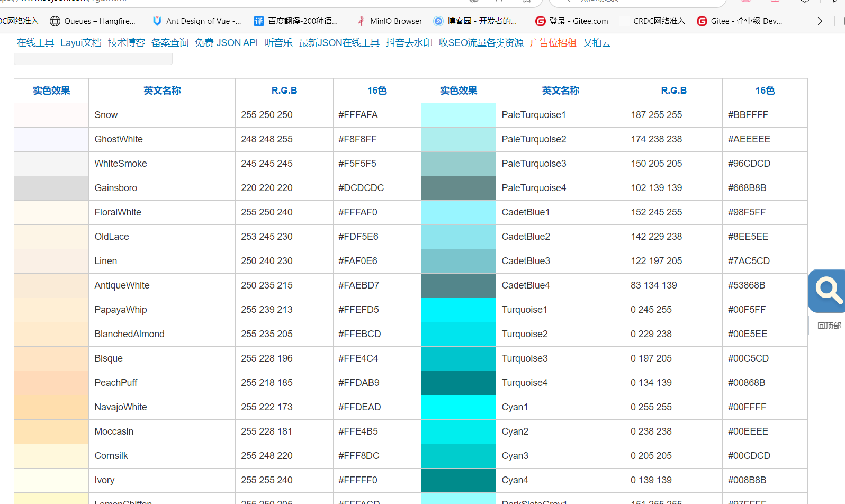
Task: Open the Queues – Hangfire bookmark
Action: 93,21
